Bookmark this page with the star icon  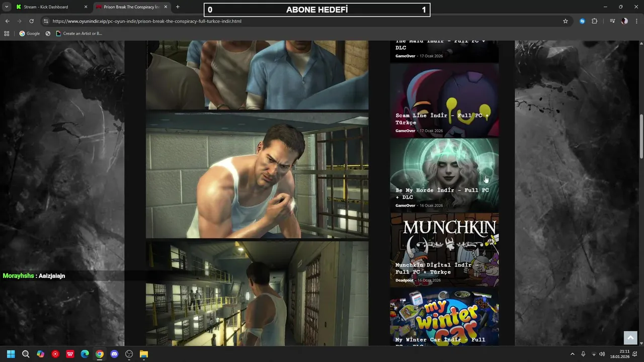(x=566, y=21)
